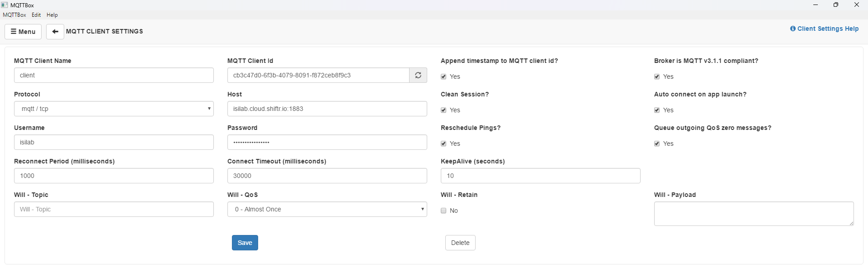
Task: Click the MQTTBox app icon in title bar
Action: 5,5
